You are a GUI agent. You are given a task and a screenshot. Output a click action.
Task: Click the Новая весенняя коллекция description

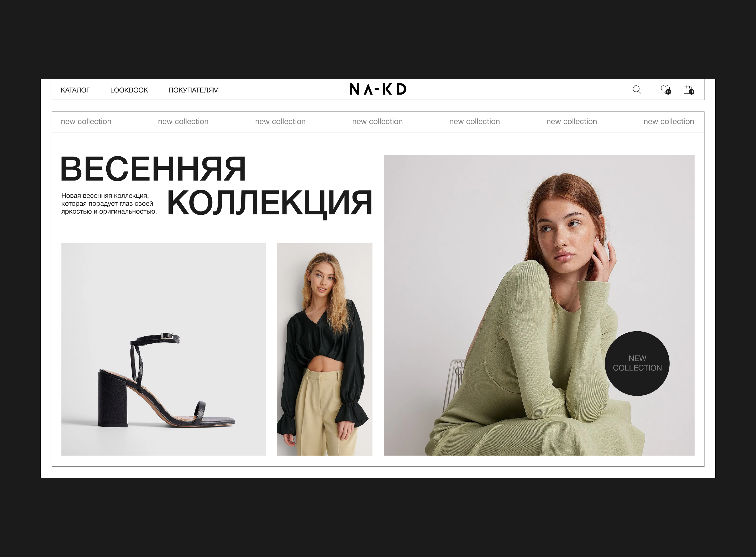(x=109, y=204)
